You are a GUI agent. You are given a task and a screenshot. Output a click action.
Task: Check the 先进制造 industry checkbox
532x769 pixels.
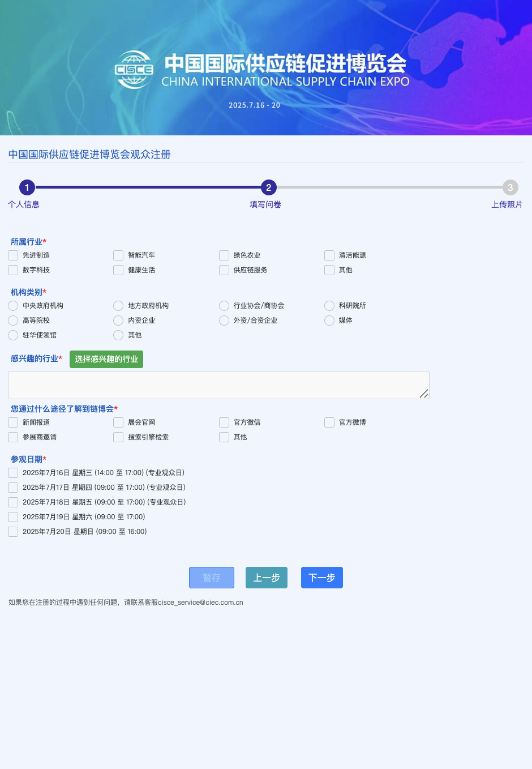[13, 255]
